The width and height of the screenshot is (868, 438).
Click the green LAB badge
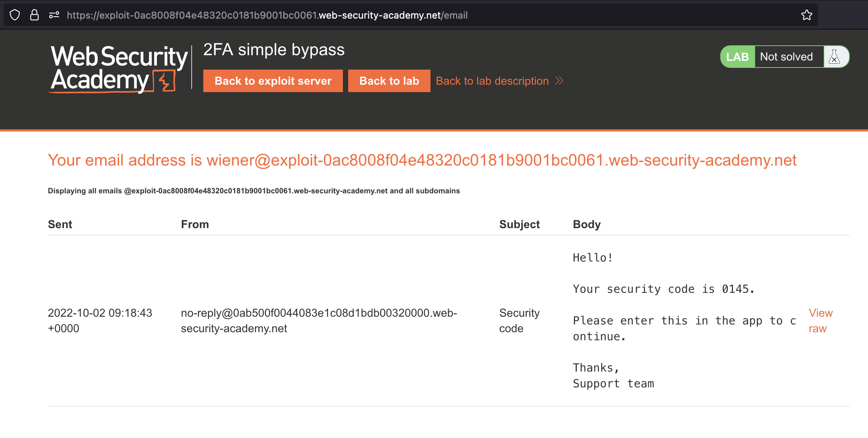[737, 57]
